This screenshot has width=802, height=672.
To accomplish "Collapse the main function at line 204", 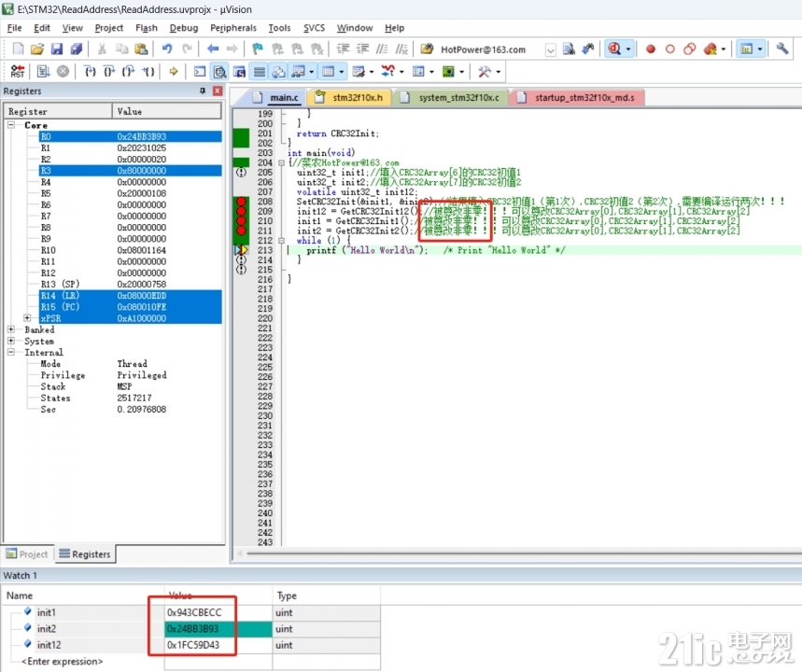I will (x=281, y=162).
